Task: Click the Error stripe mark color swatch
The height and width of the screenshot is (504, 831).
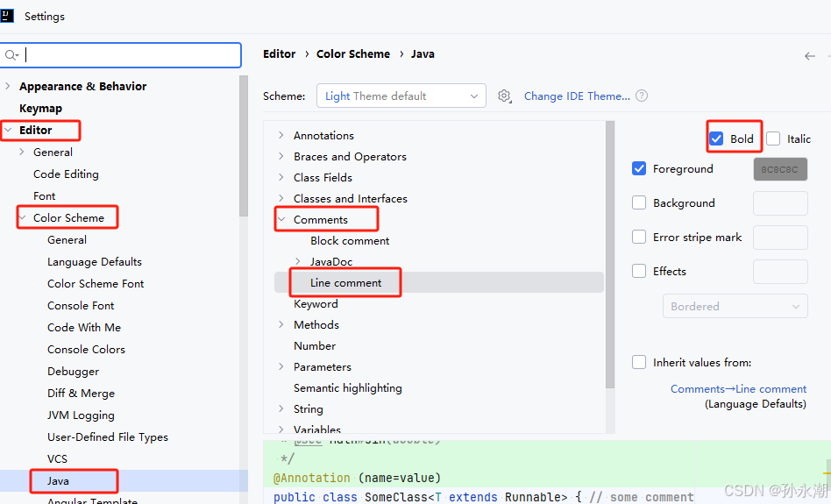Action: point(780,237)
